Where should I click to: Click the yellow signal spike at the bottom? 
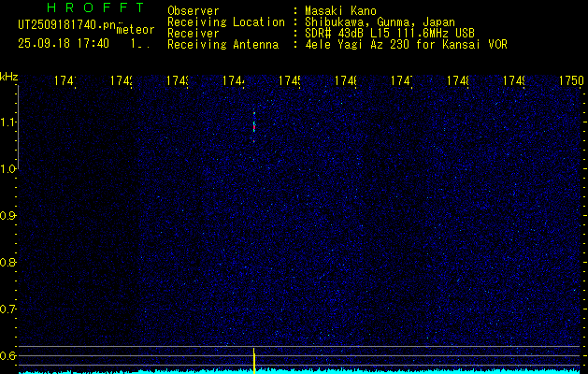click(254, 360)
